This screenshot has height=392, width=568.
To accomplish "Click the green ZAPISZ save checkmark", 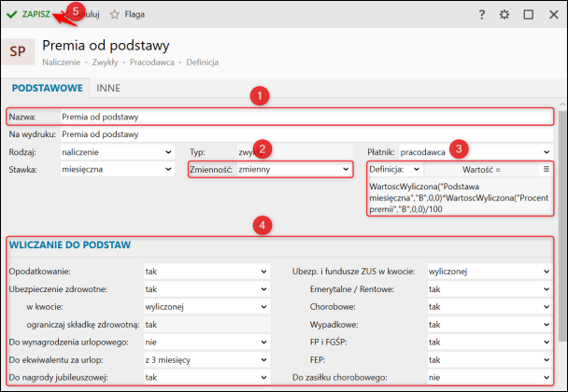I will tap(12, 15).
